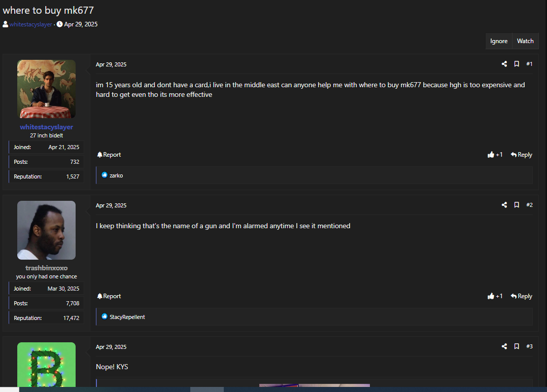Share post #3 using its share icon
Screen dimensions: 547x392
pos(504,346)
